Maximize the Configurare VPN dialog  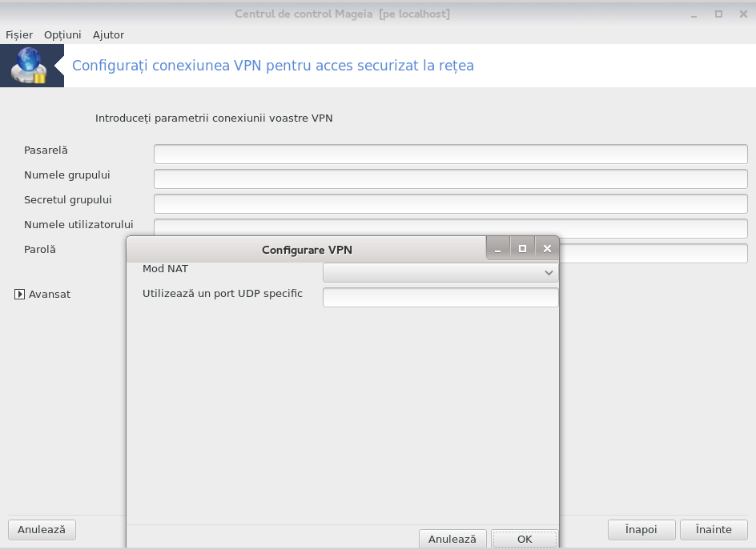pyautogui.click(x=522, y=249)
